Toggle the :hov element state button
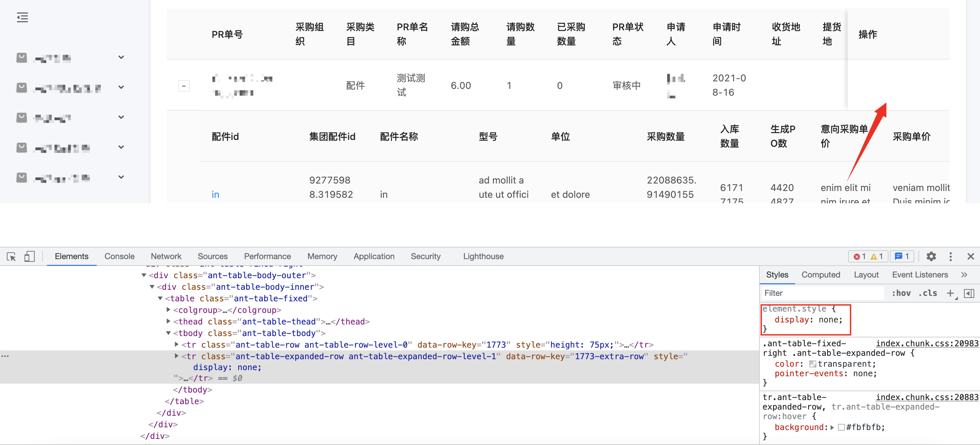Image resolution: width=980 pixels, height=445 pixels. (x=901, y=293)
